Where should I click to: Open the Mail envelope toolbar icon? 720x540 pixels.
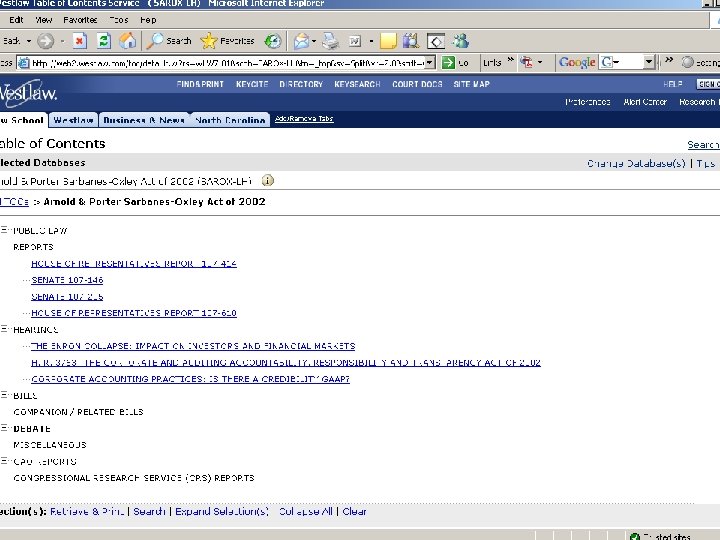301,41
